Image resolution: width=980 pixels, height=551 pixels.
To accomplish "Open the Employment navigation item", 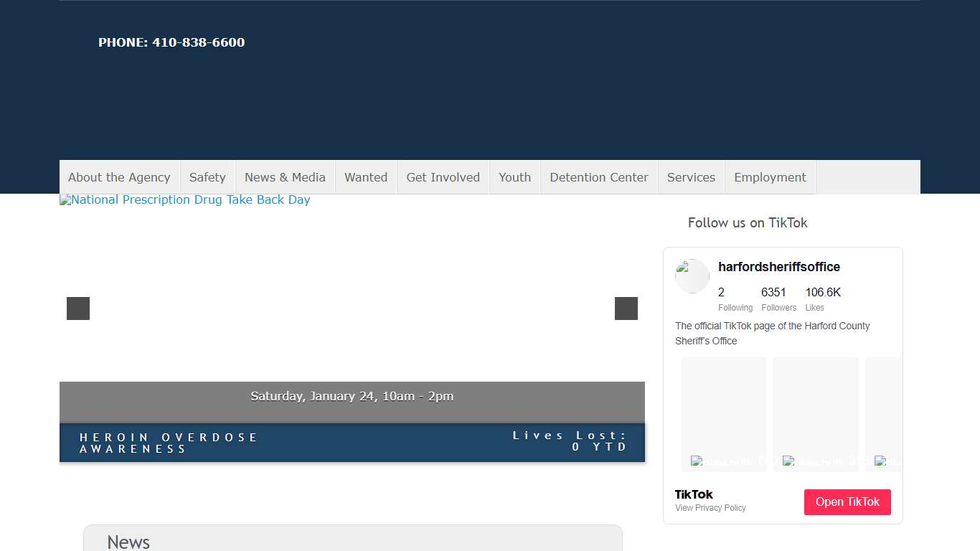I will tap(770, 177).
